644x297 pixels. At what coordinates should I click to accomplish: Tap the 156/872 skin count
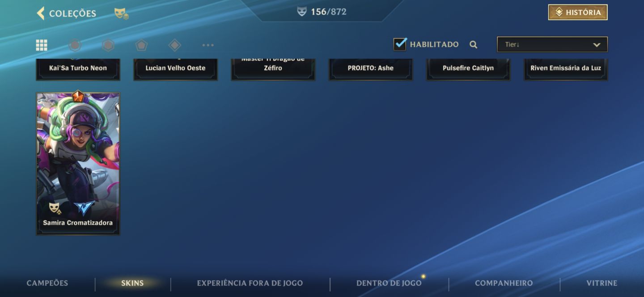329,12
